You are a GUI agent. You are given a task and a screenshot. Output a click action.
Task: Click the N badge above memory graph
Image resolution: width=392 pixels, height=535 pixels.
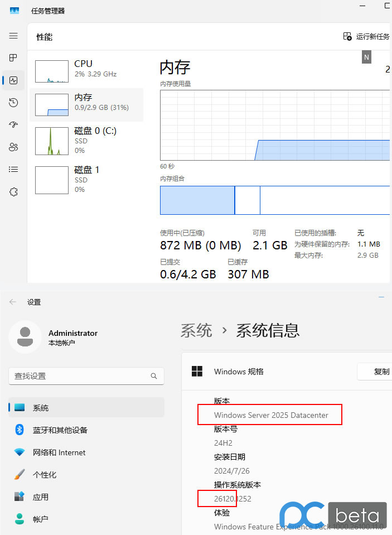(x=366, y=57)
